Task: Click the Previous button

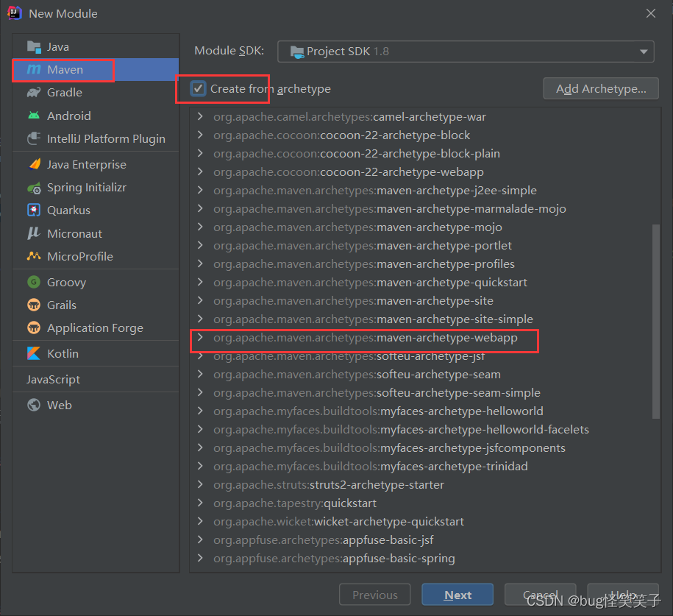Action: (374, 595)
